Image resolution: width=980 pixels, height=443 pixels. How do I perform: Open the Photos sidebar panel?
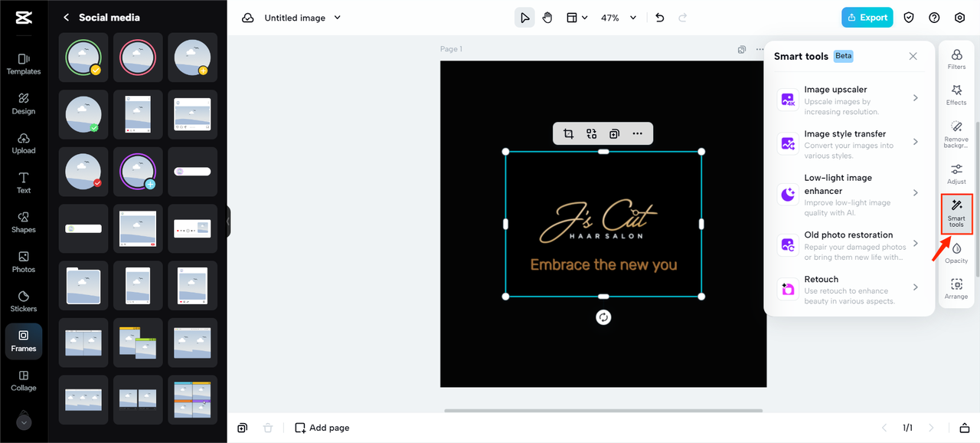tap(24, 262)
